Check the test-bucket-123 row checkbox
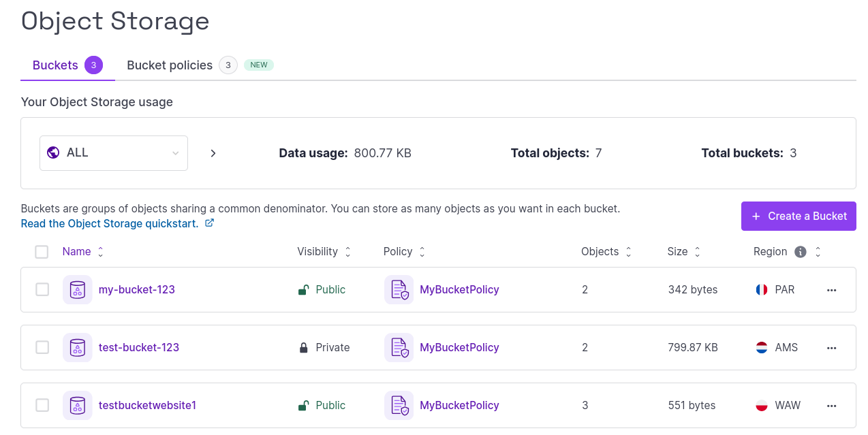Screen dimensions: 868x435 (42, 348)
